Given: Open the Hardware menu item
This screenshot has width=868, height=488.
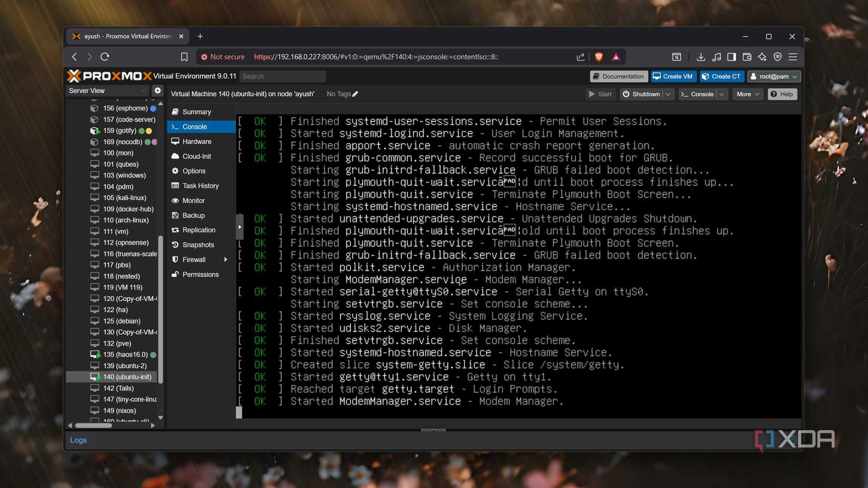Looking at the screenshot, I should 197,141.
